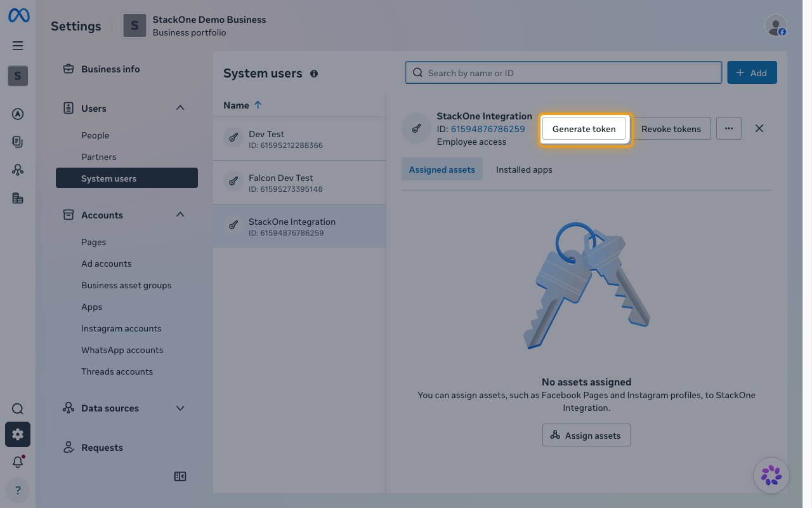Click the Revoke tokens button
Viewport: 812px width, 508px height.
tap(671, 129)
